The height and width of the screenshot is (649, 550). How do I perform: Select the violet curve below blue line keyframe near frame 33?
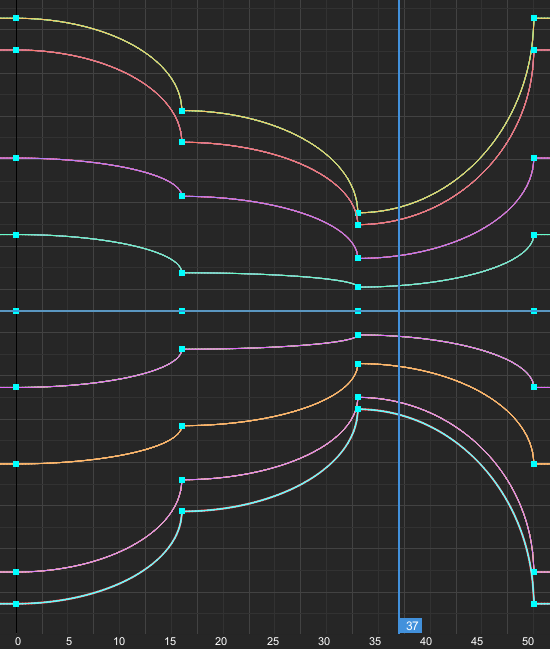(x=358, y=335)
